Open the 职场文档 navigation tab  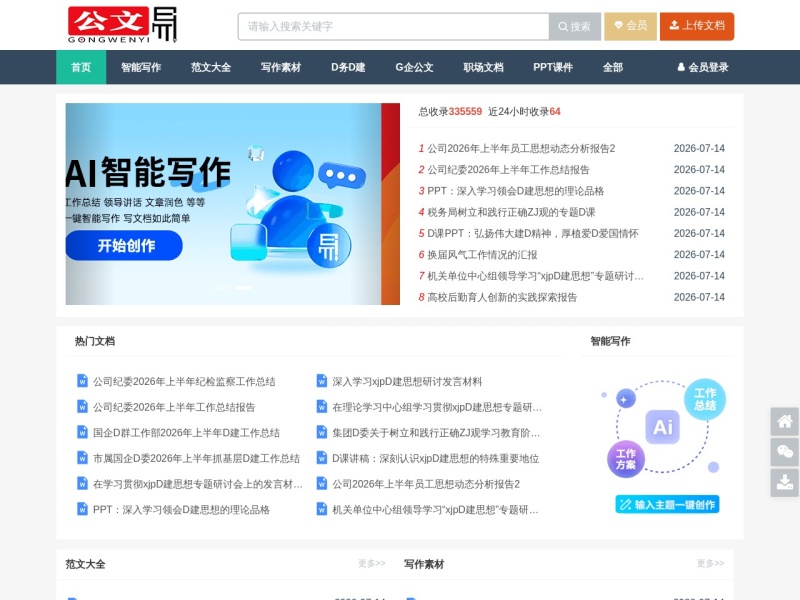coord(483,67)
